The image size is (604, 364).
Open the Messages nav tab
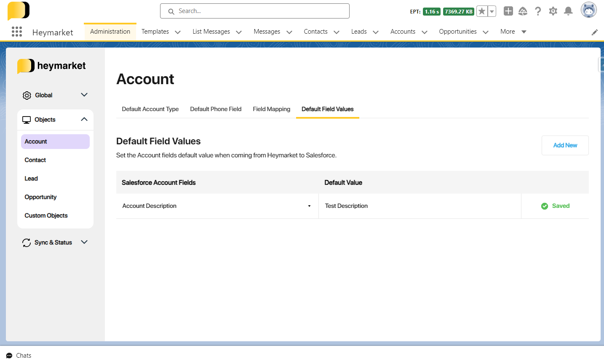click(267, 32)
